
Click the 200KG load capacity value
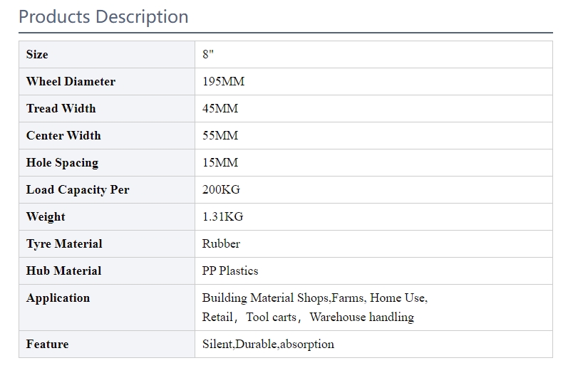[x=221, y=189]
